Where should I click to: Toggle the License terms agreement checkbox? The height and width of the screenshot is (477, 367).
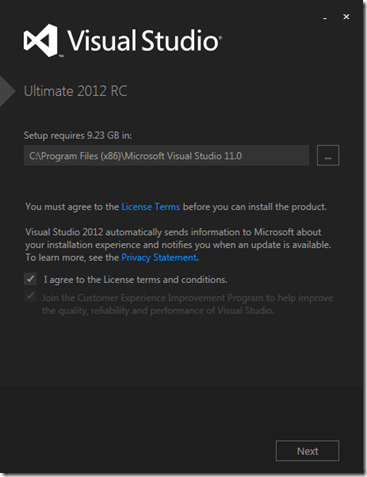[30, 279]
